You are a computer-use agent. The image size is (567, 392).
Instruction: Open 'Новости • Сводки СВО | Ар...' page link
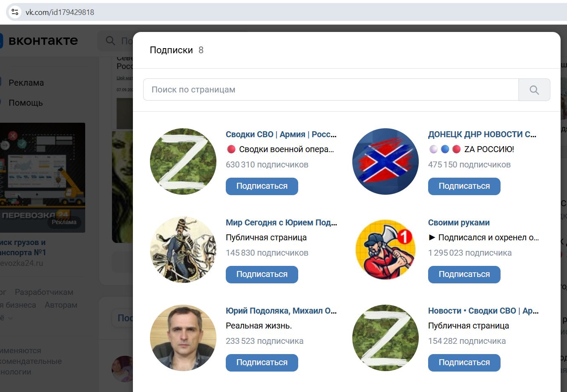click(484, 311)
